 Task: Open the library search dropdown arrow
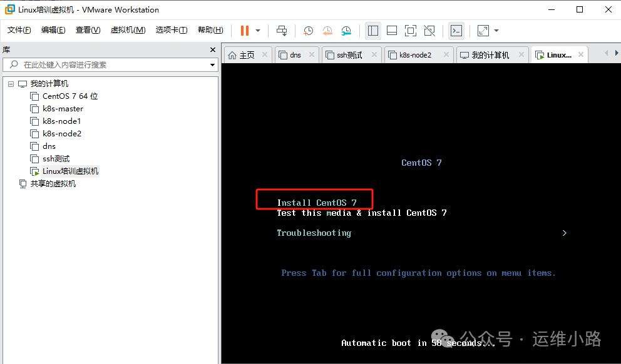point(212,65)
